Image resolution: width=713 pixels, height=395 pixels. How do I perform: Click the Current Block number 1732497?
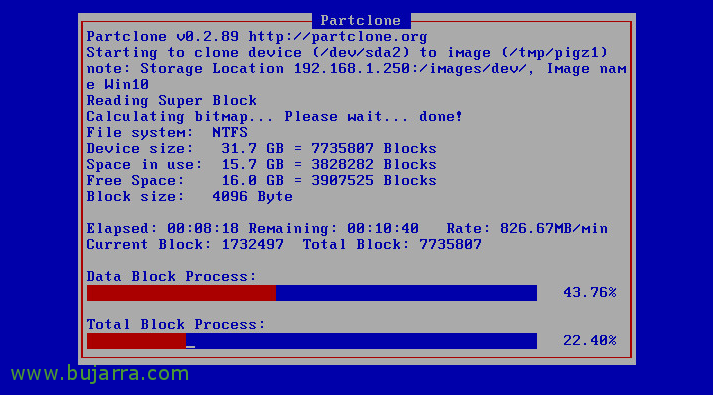point(252,245)
